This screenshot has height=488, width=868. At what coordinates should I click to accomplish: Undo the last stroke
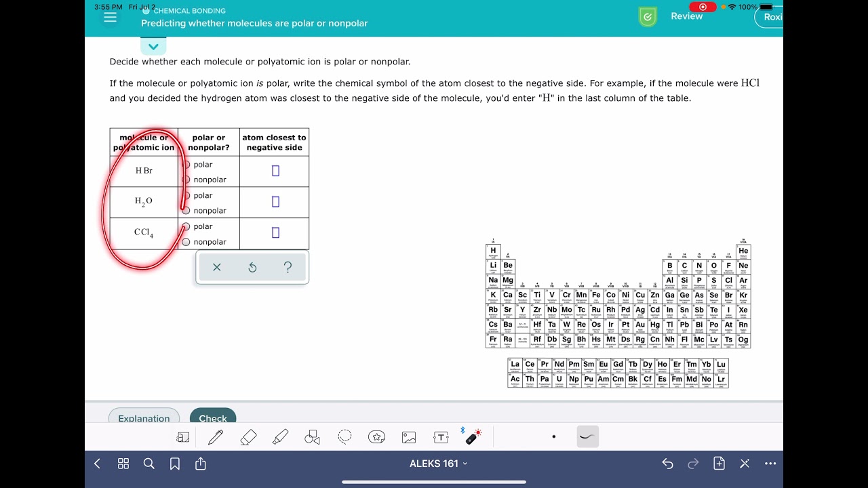coord(668,464)
